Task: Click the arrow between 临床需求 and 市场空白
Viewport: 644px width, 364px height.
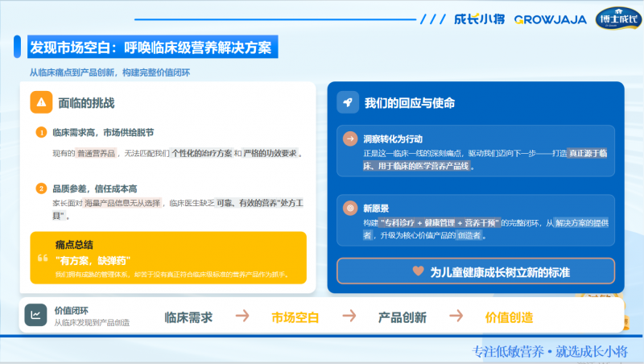Action: click(242, 316)
